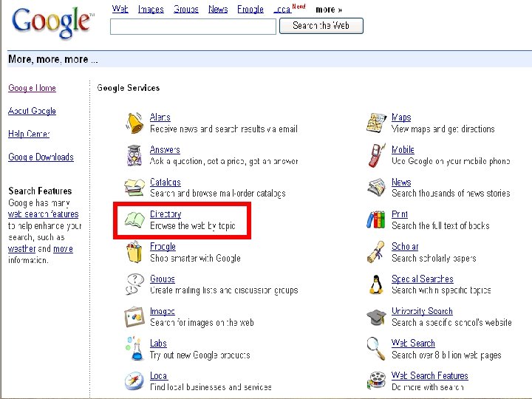This screenshot has height=399, width=532.
Task: Open the University Search link
Action: (422, 311)
